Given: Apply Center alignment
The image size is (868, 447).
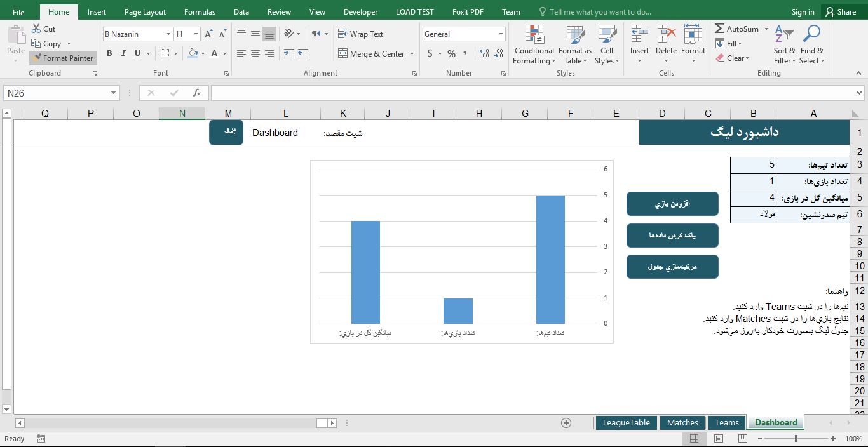Looking at the screenshot, I should (x=255, y=53).
